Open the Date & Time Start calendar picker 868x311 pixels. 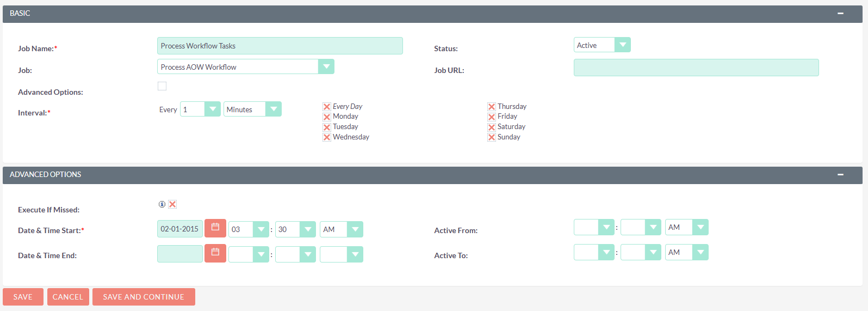coord(215,228)
